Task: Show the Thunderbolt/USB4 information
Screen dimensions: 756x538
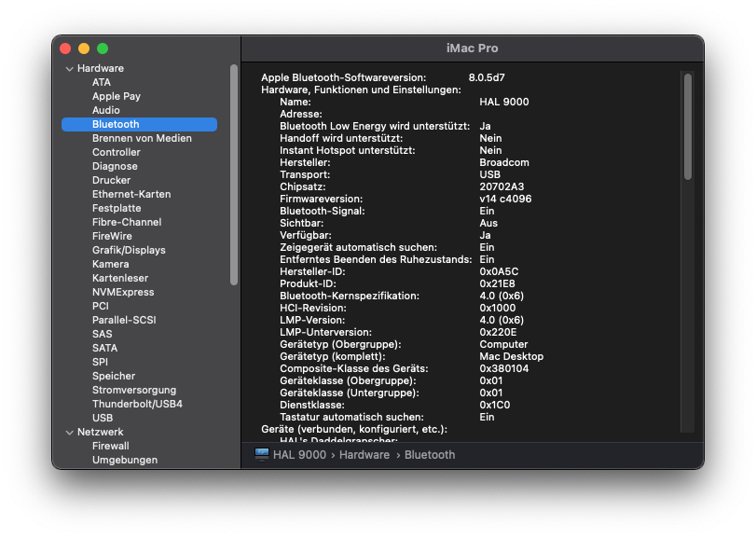Action: [137, 404]
